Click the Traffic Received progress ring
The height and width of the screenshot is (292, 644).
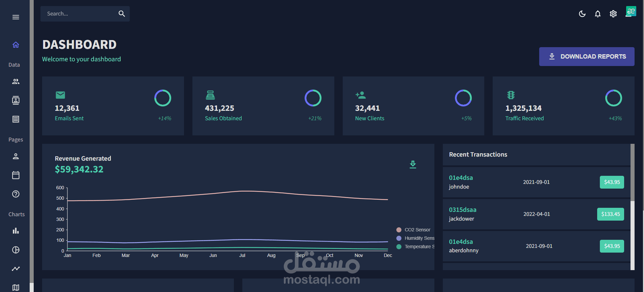614,98
